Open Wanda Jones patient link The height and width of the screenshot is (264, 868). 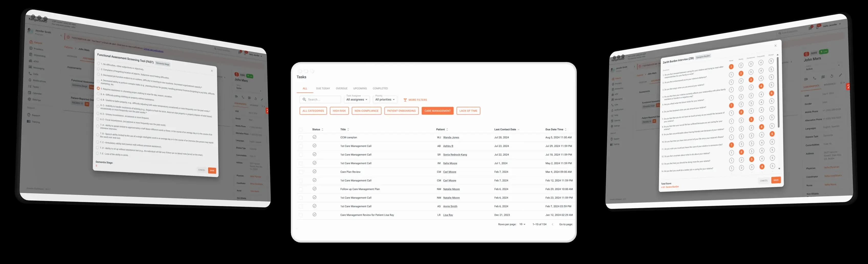451,137
